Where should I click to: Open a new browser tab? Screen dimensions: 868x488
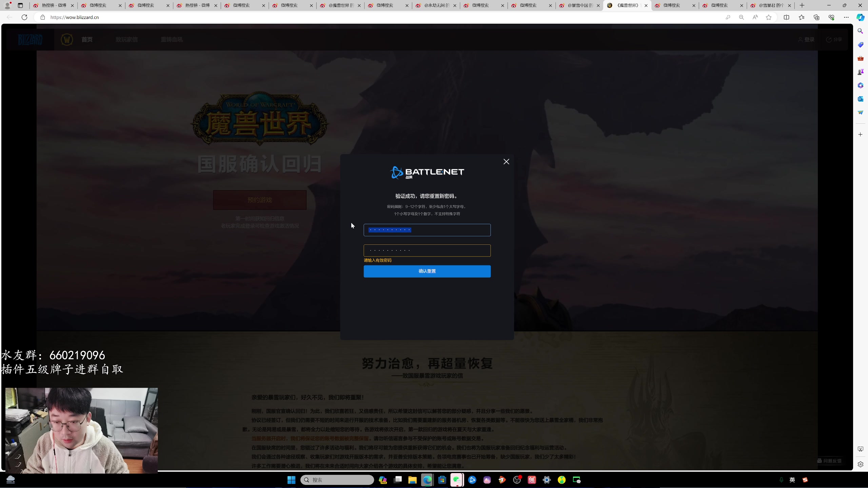tap(802, 5)
